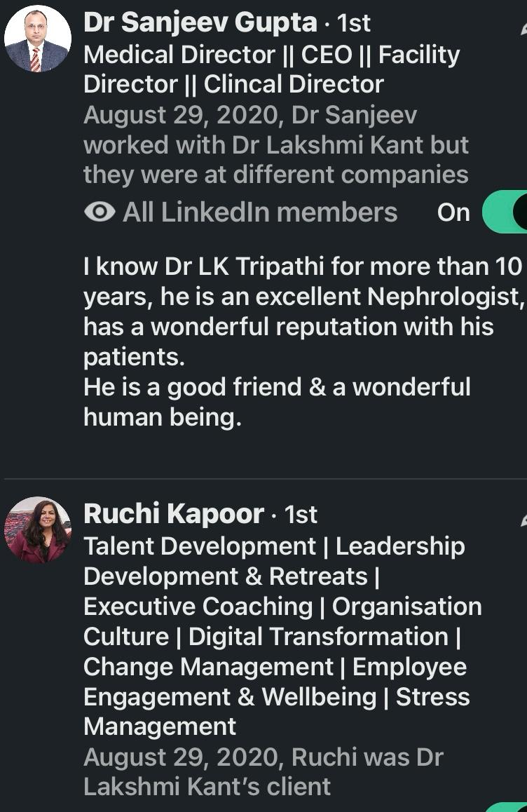The image size is (527, 812).
Task: Open Dr Sanjeev Gupta's profile photo
Action: 37,39
